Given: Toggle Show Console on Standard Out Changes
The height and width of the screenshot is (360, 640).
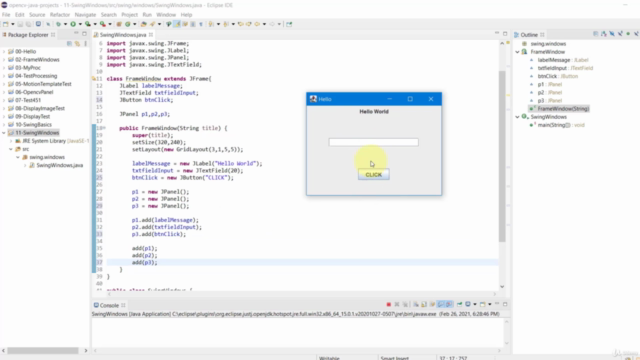Looking at the screenshot, I should [441, 304].
